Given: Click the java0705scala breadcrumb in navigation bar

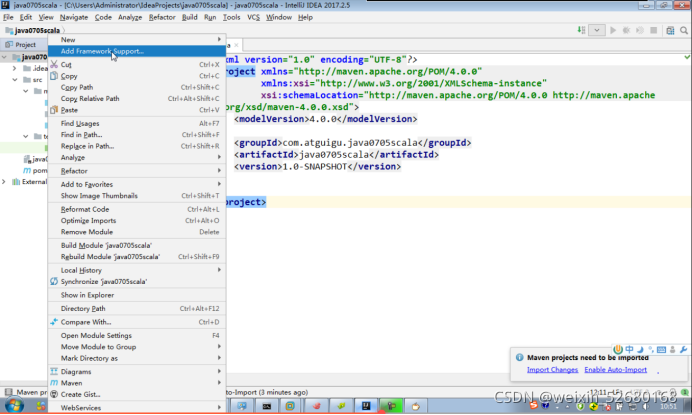Looking at the screenshot, I should tap(33, 30).
